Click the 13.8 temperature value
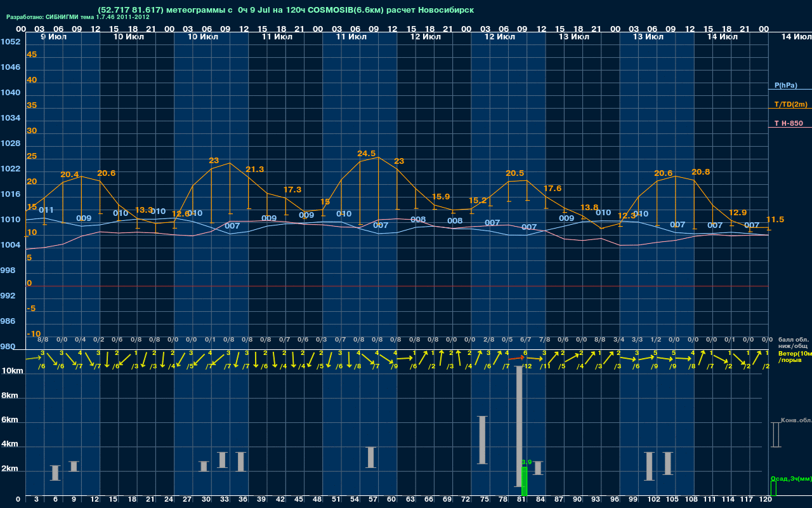Viewport: 812px width, 508px height. pyautogui.click(x=589, y=208)
